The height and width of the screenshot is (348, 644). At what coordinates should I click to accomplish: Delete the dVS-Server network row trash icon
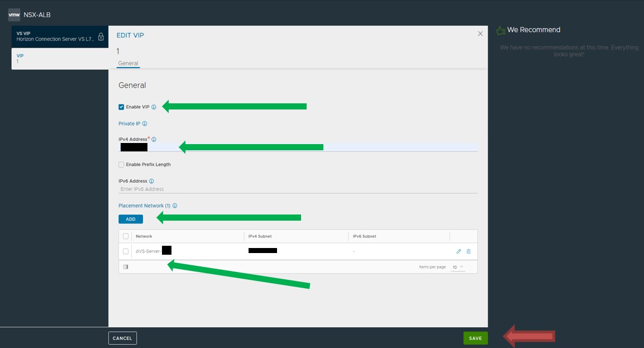pos(469,251)
